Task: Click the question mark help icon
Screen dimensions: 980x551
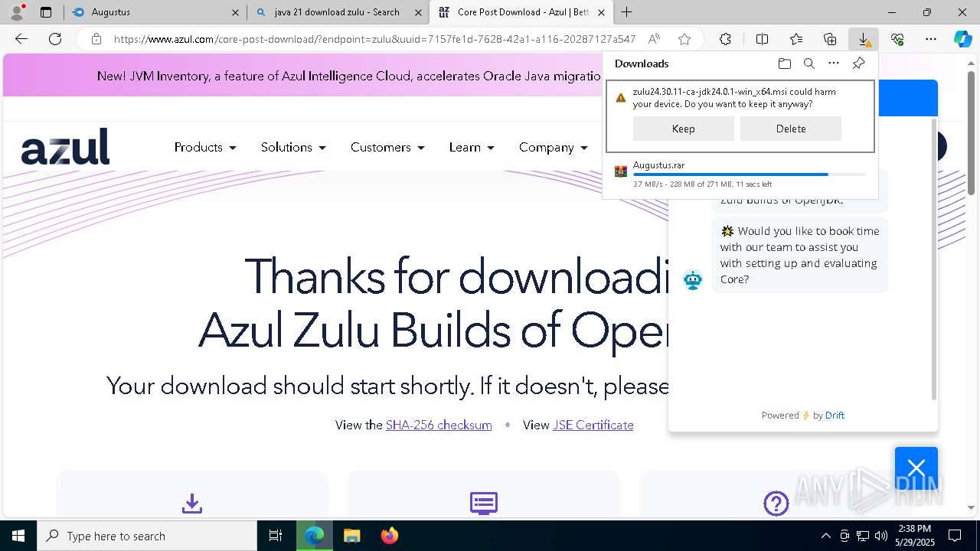Action: [x=776, y=504]
